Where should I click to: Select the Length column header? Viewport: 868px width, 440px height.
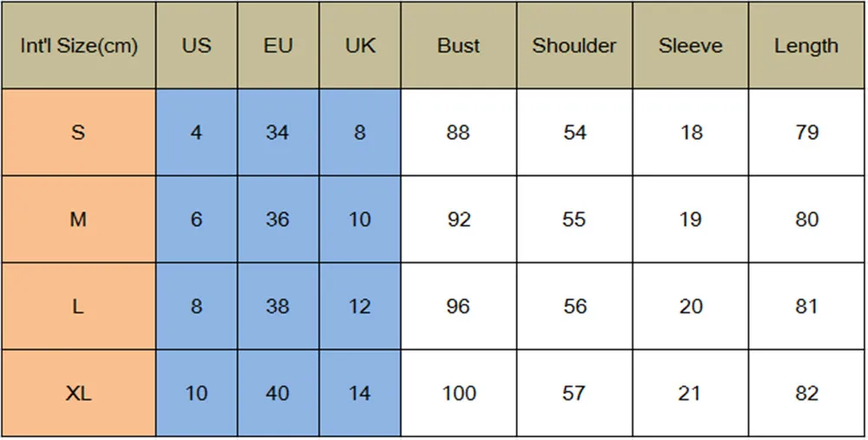pyautogui.click(x=806, y=45)
